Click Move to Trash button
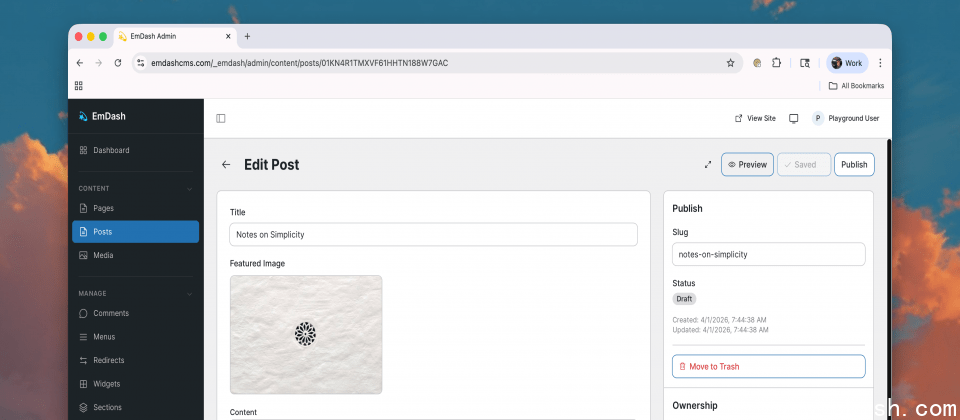Image resolution: width=960 pixels, height=420 pixels. 768,367
